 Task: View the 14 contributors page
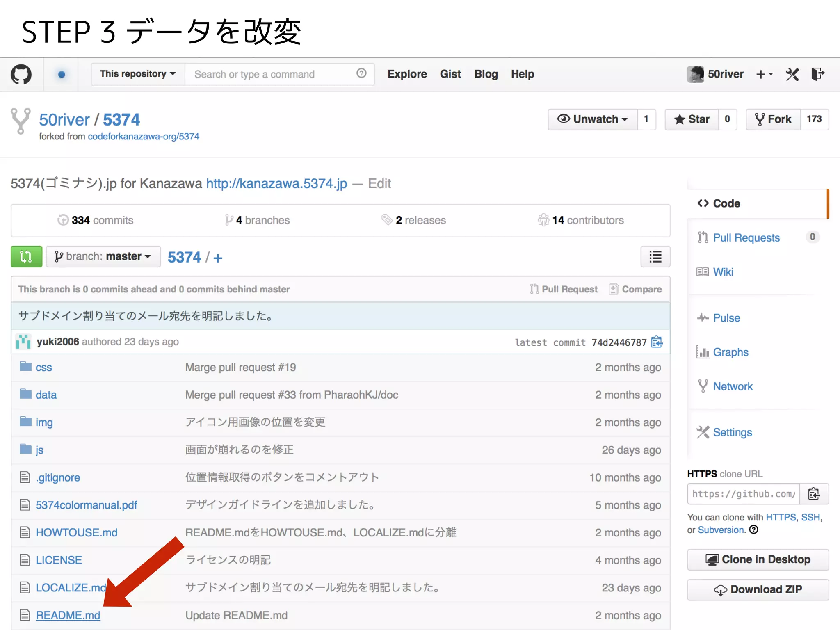click(x=581, y=220)
